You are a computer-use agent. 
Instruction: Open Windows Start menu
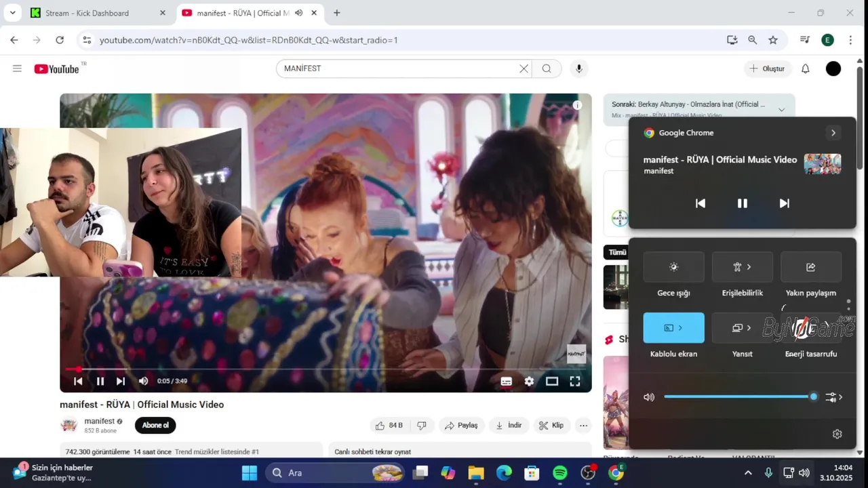250,473
